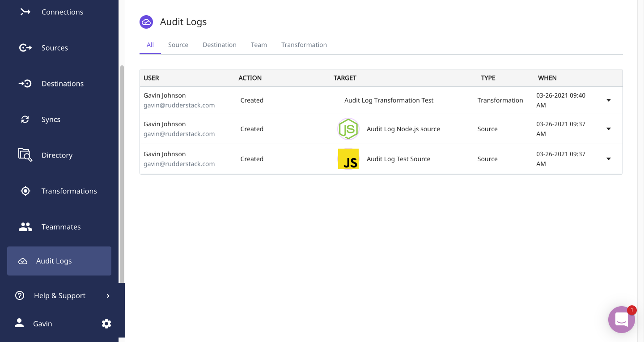Screen dimensions: 644x342
Task: Expand the Audit Log Node.js source row details
Action: coord(609,129)
